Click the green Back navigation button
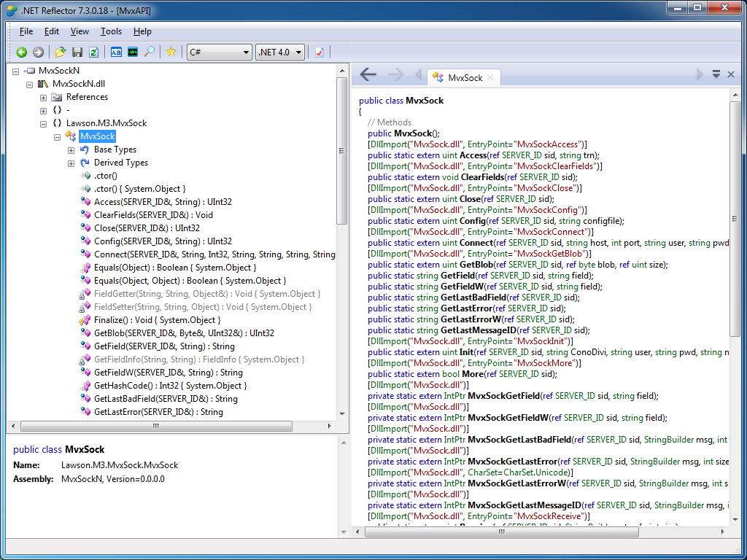The image size is (747, 560). 21,52
